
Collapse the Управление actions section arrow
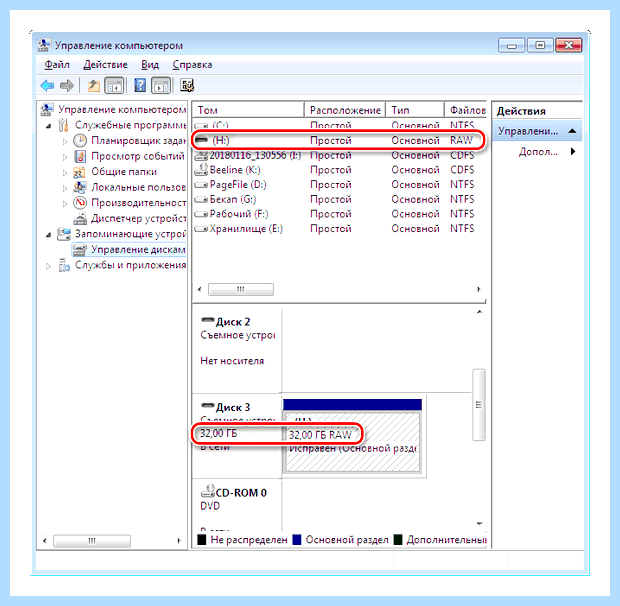point(572,131)
